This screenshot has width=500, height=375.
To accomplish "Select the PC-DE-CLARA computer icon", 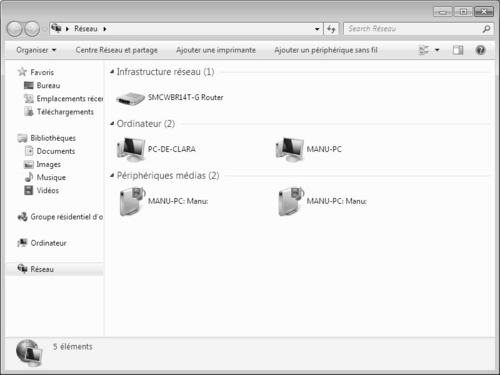I will click(x=131, y=149).
